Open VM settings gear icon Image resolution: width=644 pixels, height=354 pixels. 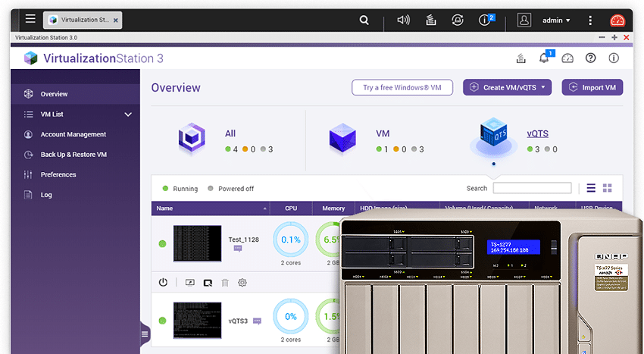(242, 283)
